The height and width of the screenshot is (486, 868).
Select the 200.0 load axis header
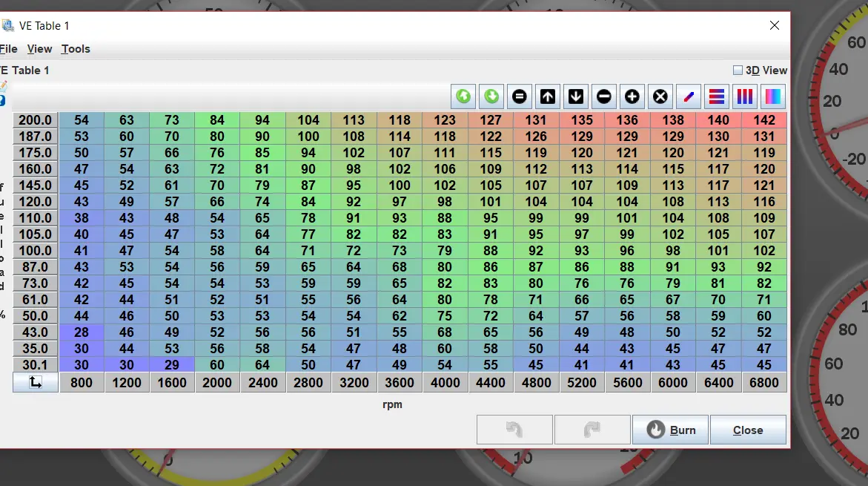(x=36, y=120)
